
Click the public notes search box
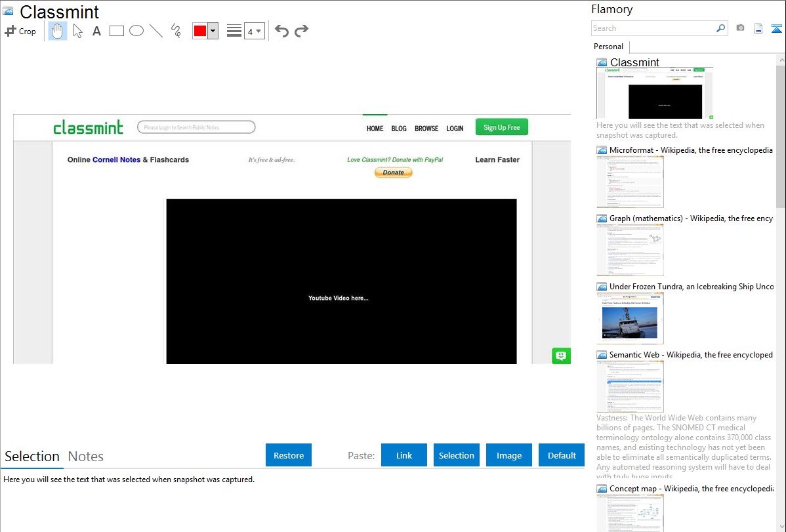(x=197, y=127)
